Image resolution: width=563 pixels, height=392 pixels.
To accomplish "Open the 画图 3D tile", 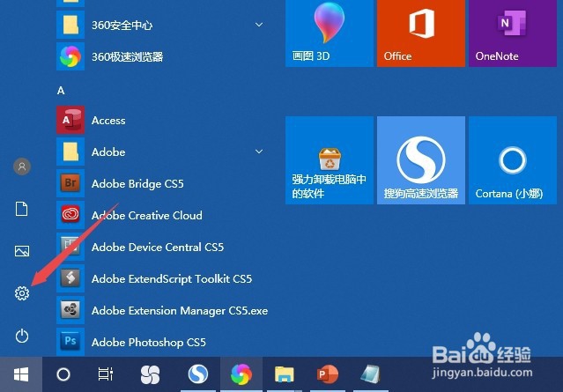I will tap(330, 33).
